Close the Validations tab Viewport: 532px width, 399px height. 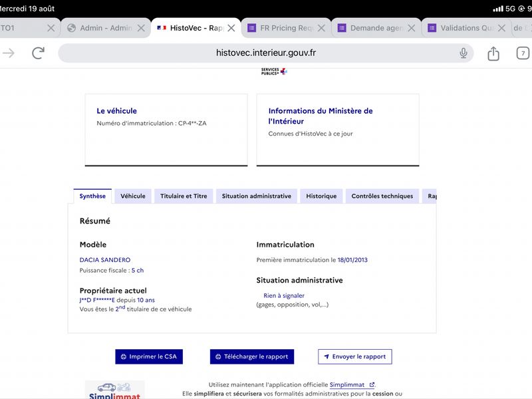click(502, 28)
